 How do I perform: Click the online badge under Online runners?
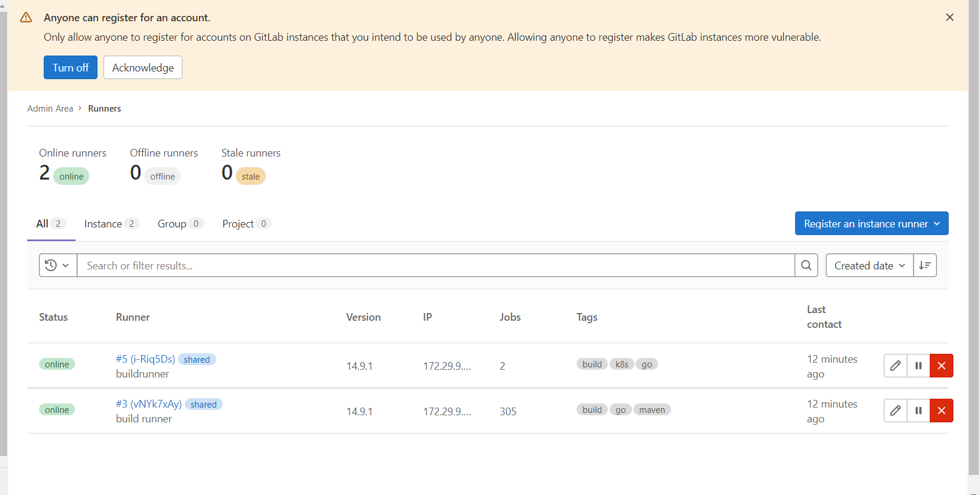[71, 176]
